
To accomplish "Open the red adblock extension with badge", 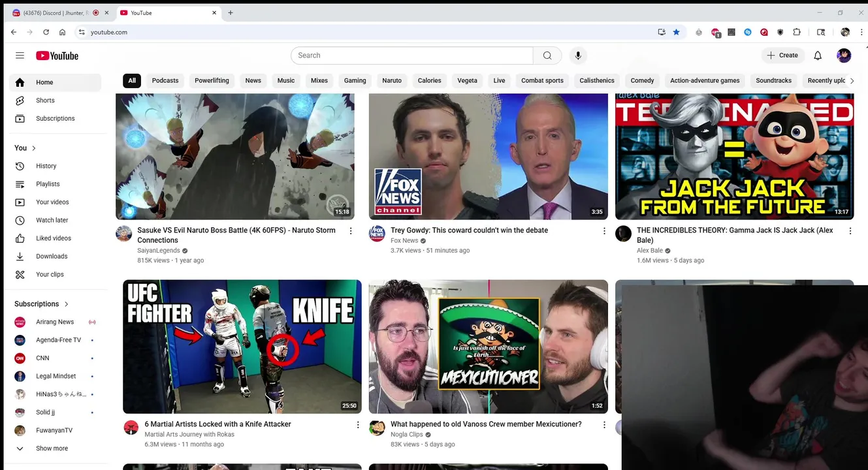I will tap(716, 33).
